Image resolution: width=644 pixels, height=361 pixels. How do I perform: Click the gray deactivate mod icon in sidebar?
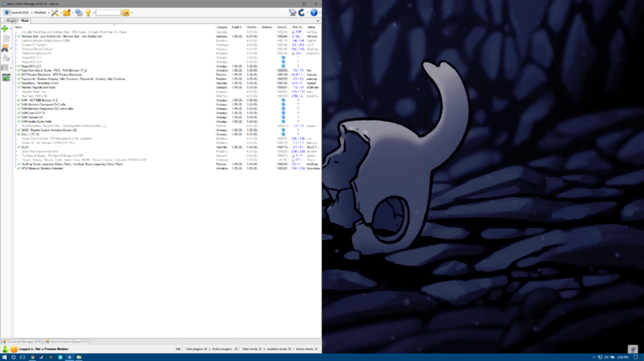tap(6, 39)
